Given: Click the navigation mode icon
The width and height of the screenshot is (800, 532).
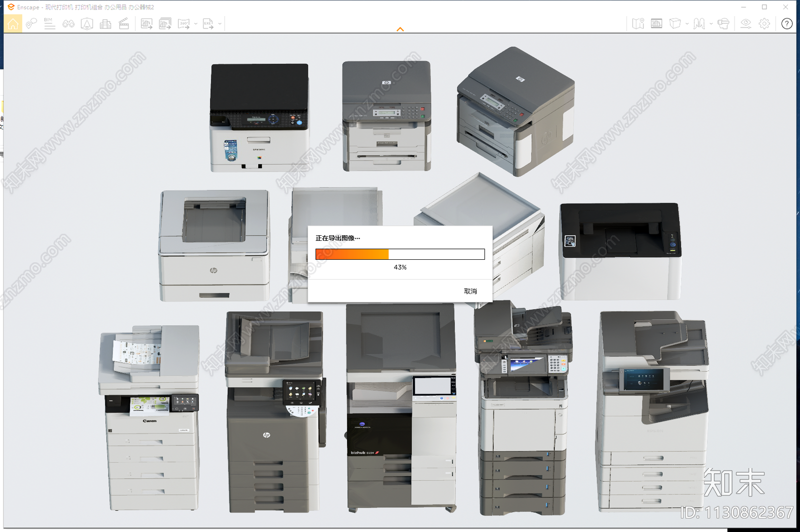Looking at the screenshot, I should 699,23.
